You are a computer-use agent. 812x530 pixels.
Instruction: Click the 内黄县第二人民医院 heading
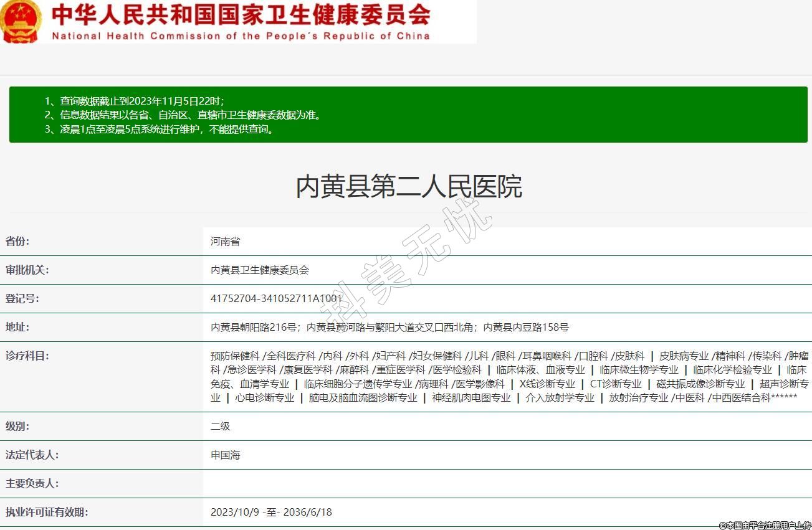pyautogui.click(x=408, y=187)
